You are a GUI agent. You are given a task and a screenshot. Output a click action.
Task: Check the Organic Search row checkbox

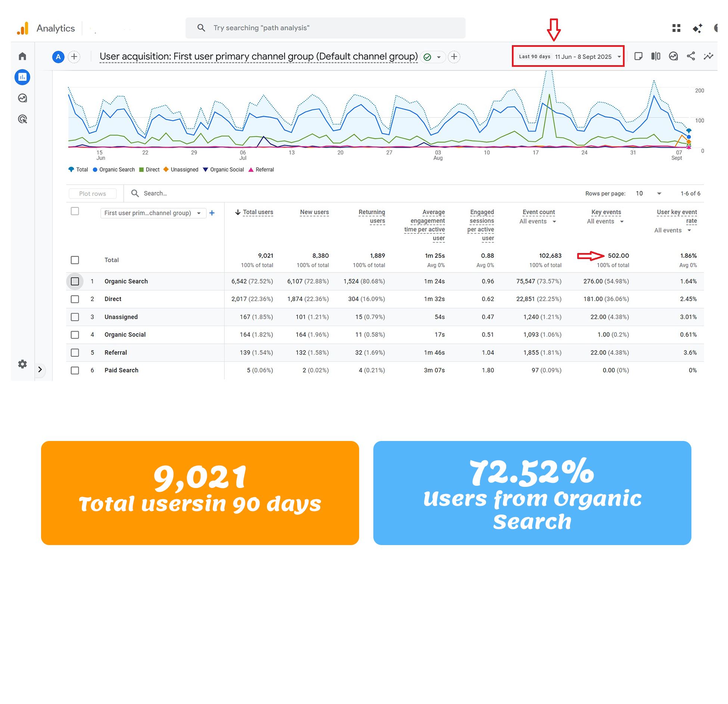pyautogui.click(x=75, y=281)
